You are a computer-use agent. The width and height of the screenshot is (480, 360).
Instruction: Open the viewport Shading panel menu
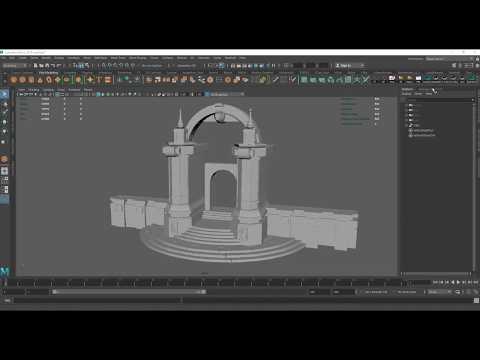pos(33,90)
